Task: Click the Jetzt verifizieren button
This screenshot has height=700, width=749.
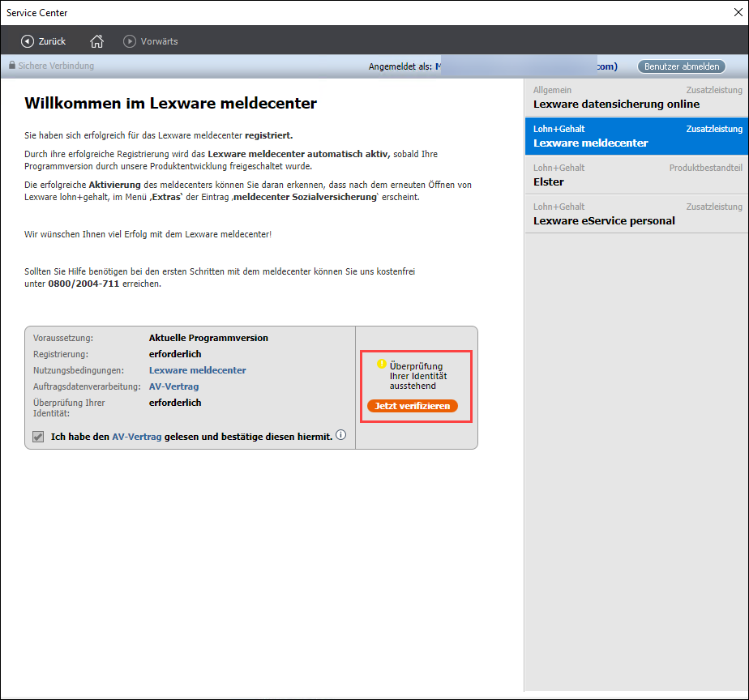Action: click(x=413, y=406)
